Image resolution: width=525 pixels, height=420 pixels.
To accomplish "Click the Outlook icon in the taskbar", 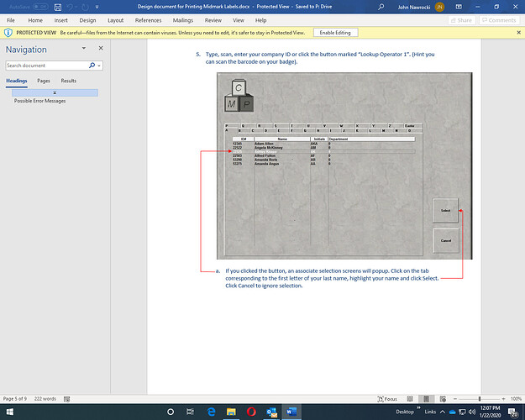I will click(270, 412).
